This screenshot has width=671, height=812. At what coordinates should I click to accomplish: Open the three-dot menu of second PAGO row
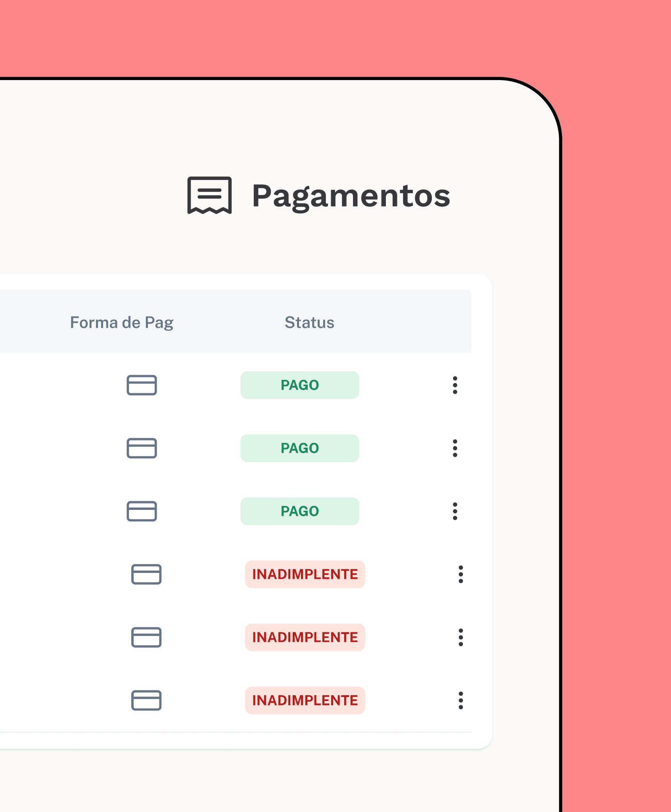point(455,448)
